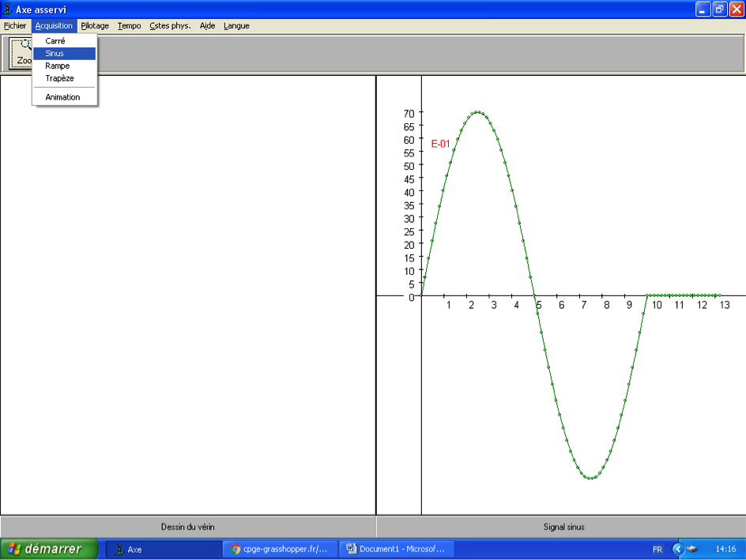Click the Zoom toolbar button
Viewport: 746px width, 560px height.
click(21, 53)
